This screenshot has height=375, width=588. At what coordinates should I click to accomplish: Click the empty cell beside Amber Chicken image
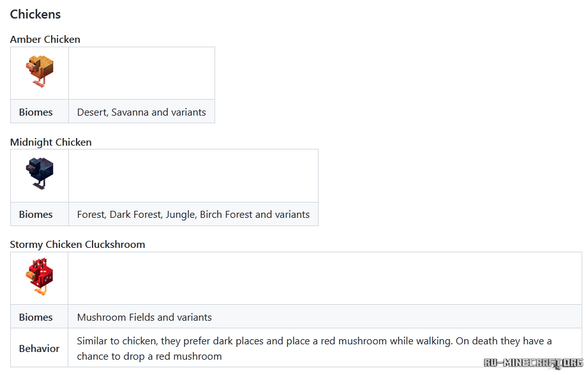coord(142,73)
